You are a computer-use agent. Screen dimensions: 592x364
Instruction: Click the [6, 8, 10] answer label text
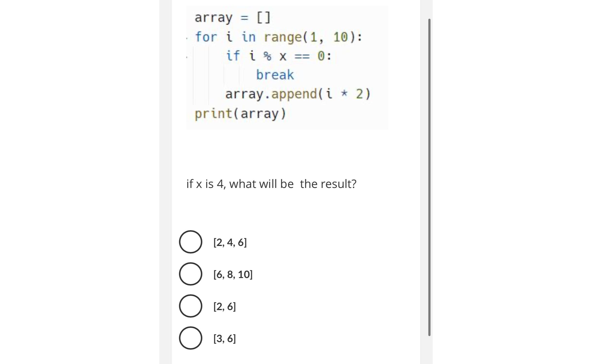click(232, 275)
